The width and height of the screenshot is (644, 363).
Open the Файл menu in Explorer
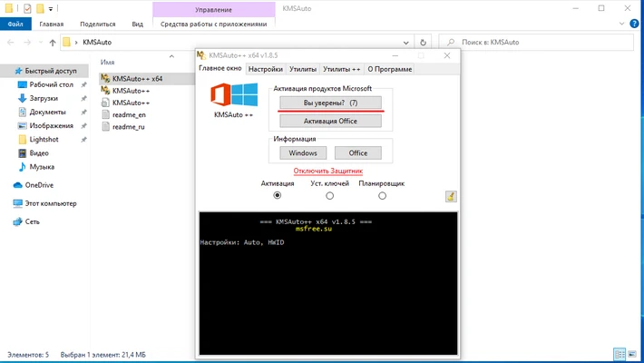point(15,24)
